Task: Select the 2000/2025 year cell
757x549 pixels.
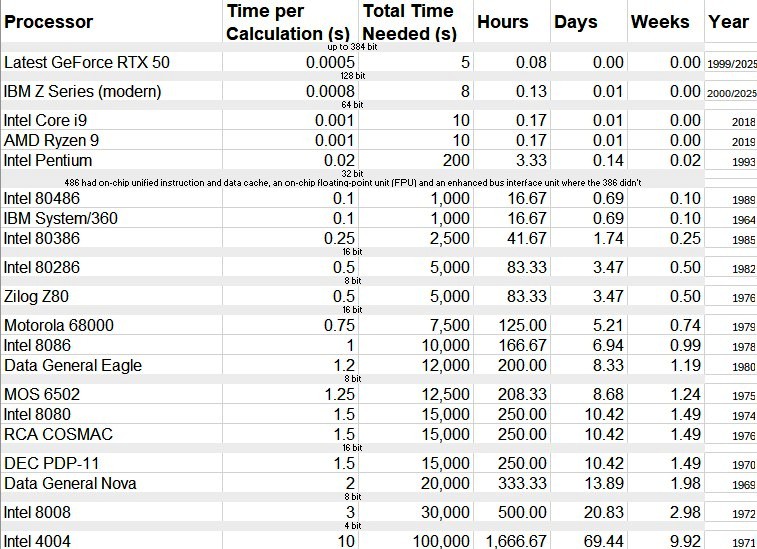Action: pyautogui.click(x=731, y=93)
